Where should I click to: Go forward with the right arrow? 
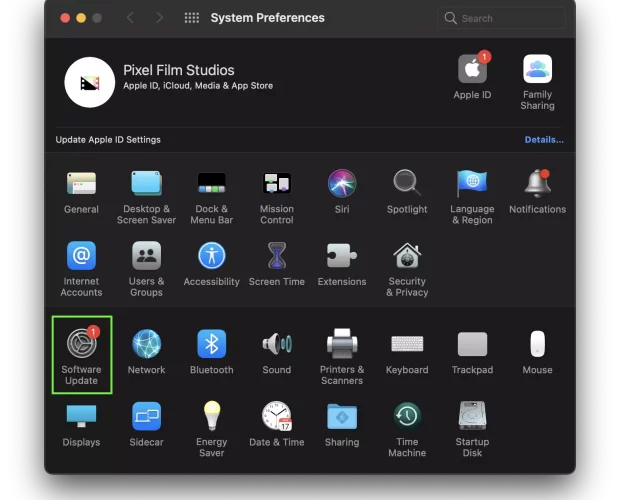pyautogui.click(x=159, y=18)
